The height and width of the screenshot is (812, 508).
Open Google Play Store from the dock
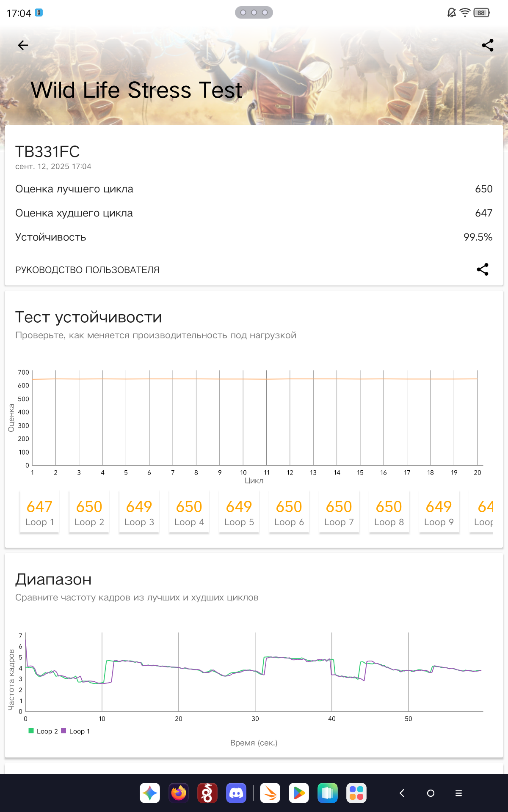299,793
